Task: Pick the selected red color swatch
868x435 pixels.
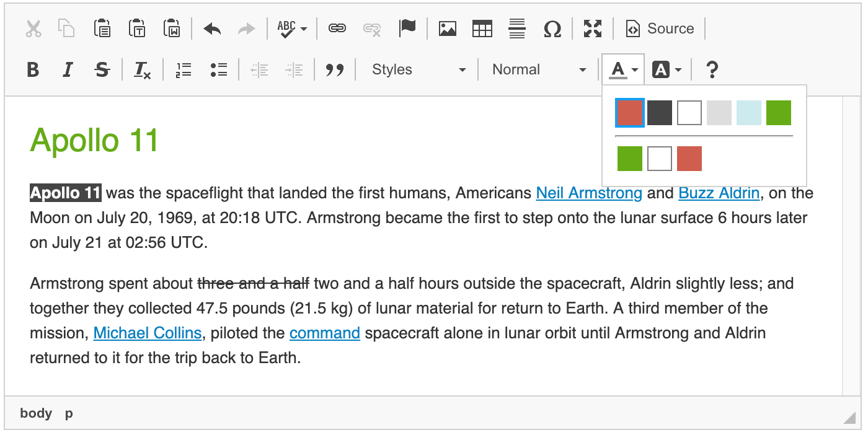Action: pos(630,113)
